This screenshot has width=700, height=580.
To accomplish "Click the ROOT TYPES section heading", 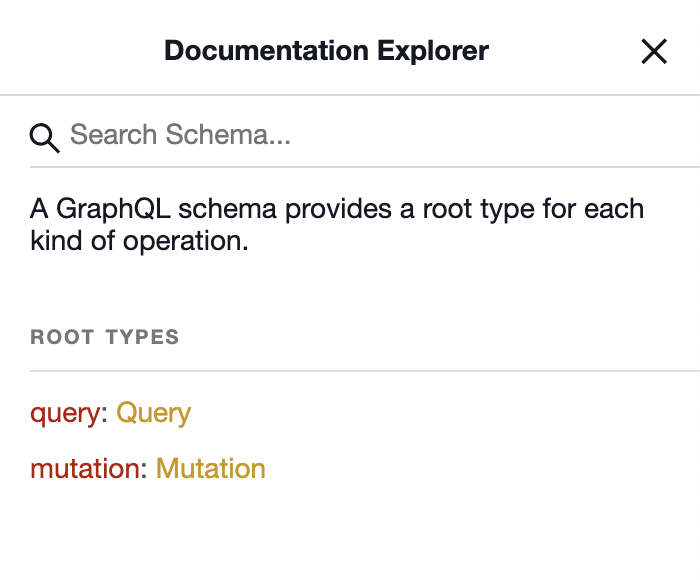I will pos(105,337).
